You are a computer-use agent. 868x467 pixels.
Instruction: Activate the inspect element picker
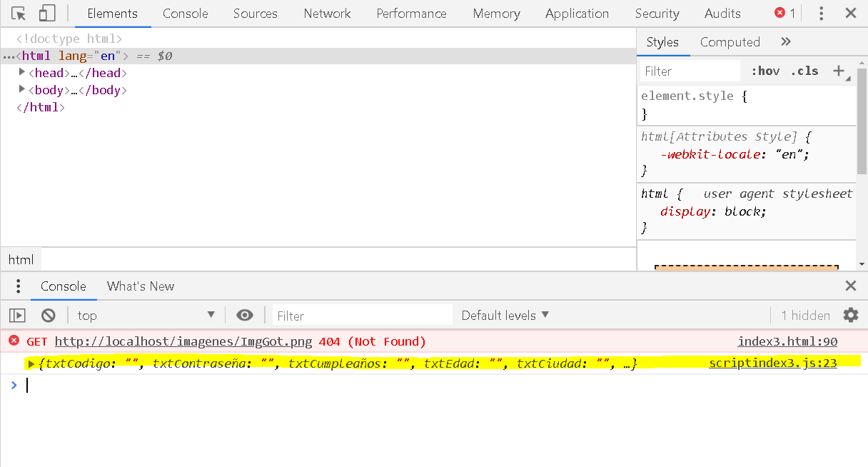pos(19,14)
